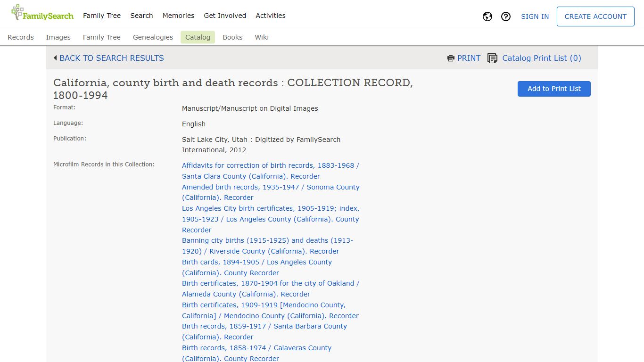Open the Family Tree top menu

(102, 16)
